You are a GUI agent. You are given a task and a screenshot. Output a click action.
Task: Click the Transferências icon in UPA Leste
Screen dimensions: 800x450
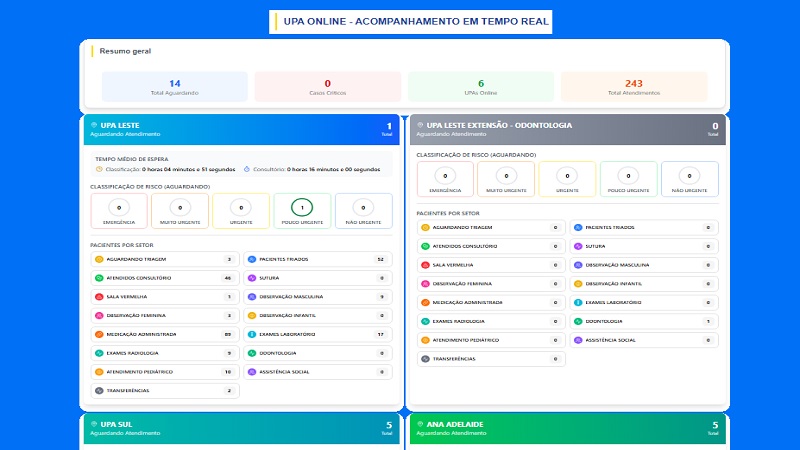[99, 390]
